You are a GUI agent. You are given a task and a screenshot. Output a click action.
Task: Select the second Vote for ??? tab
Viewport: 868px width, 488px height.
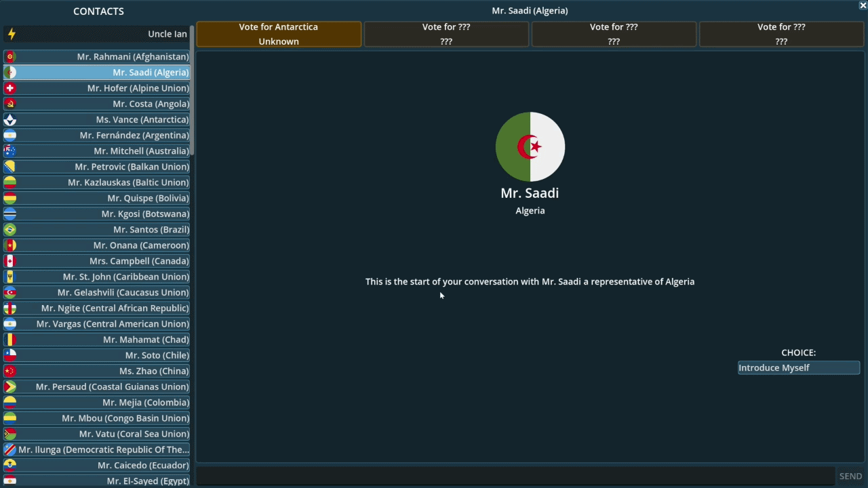pyautogui.click(x=614, y=34)
